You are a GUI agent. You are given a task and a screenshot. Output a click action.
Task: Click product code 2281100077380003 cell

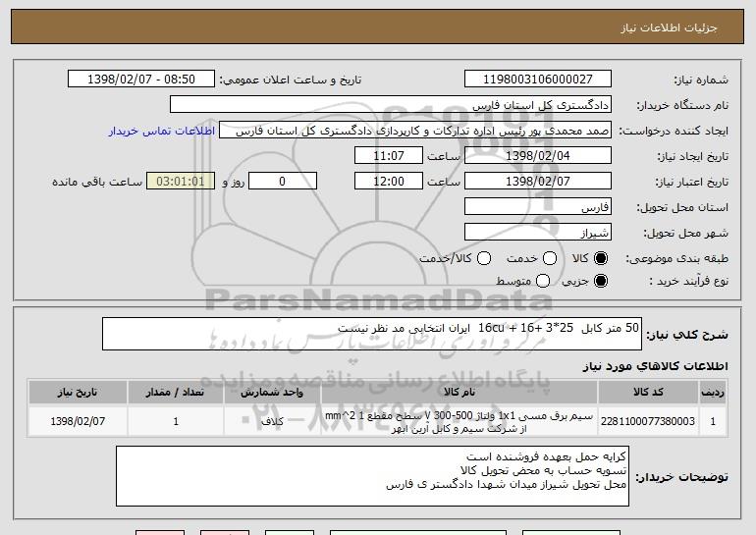tap(648, 421)
